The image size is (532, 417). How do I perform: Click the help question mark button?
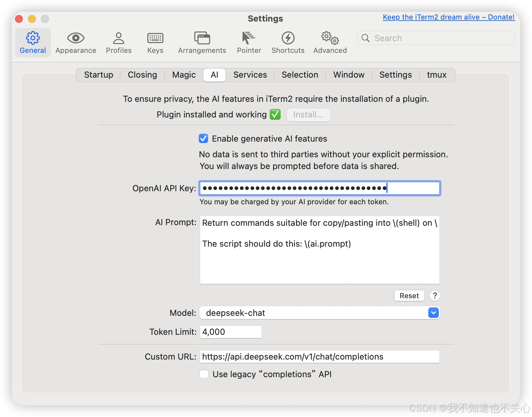[435, 296]
